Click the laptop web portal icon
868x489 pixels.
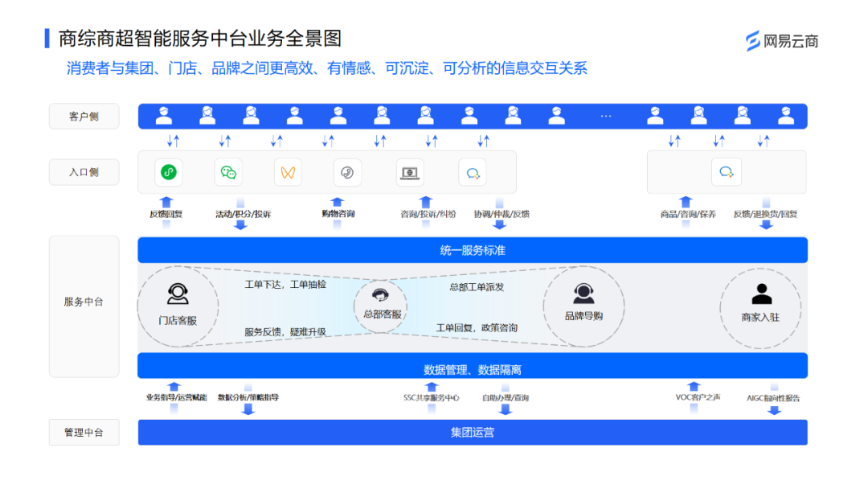[410, 172]
